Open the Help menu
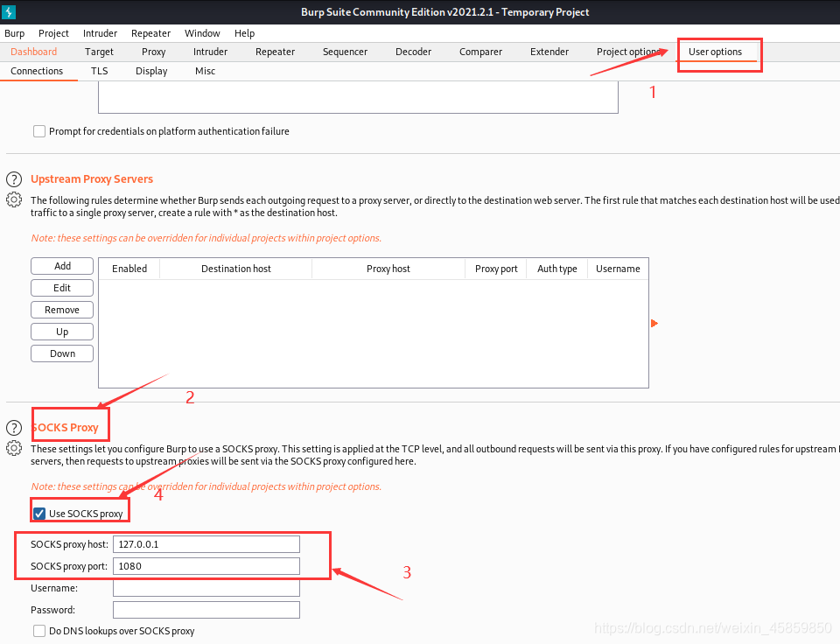Image resolution: width=840 pixels, height=644 pixels. [x=245, y=33]
